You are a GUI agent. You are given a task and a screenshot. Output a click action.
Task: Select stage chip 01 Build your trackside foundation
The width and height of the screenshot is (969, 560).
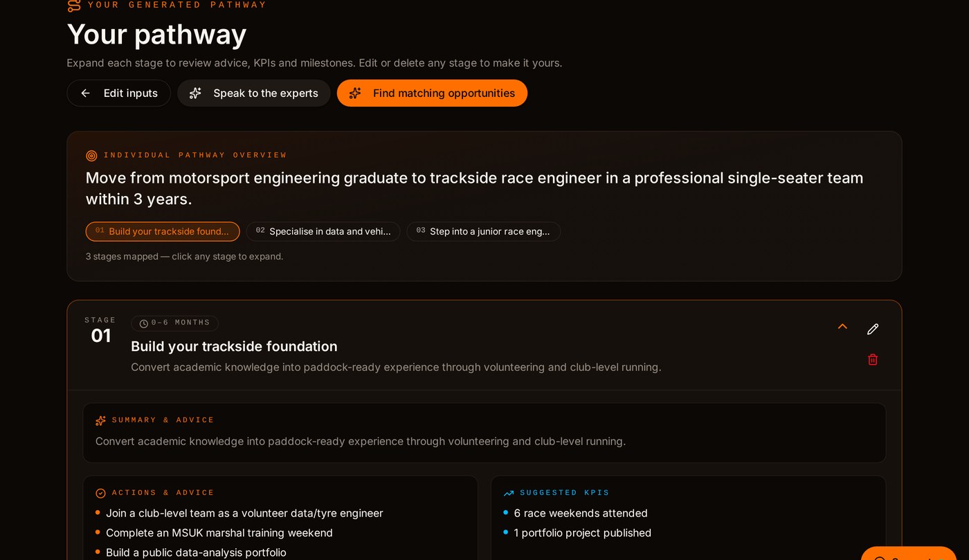[x=163, y=231]
